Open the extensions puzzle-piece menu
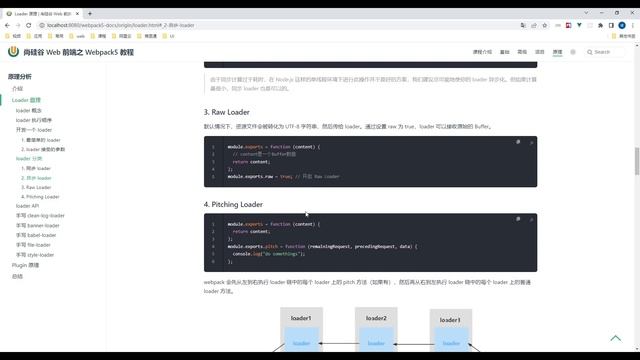The width and height of the screenshot is (640, 360). point(600,25)
